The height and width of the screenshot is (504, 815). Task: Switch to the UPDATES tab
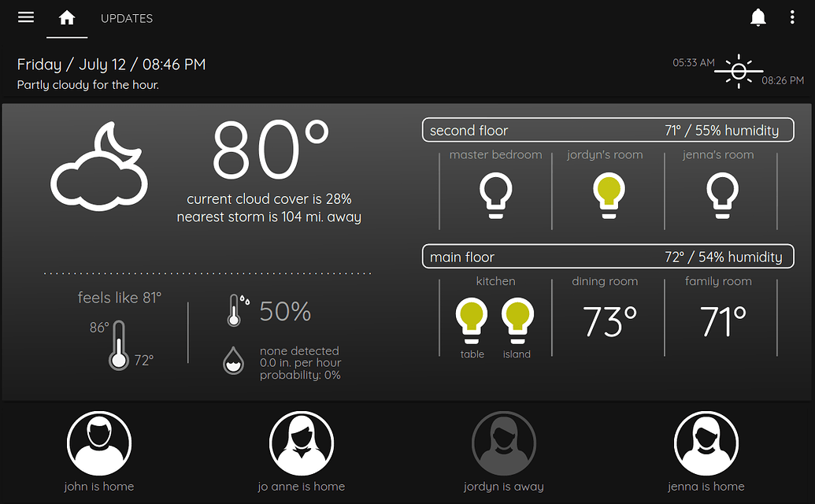(x=126, y=18)
